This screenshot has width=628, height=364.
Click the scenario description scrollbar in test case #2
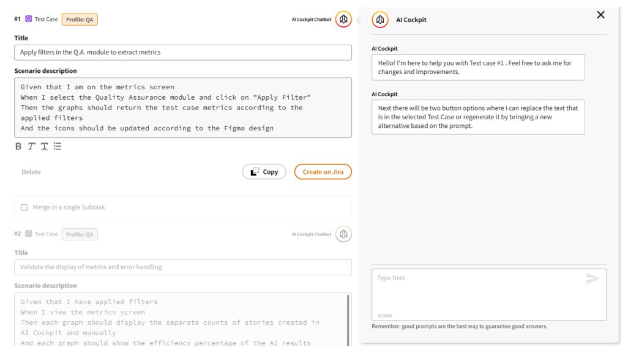348,318
